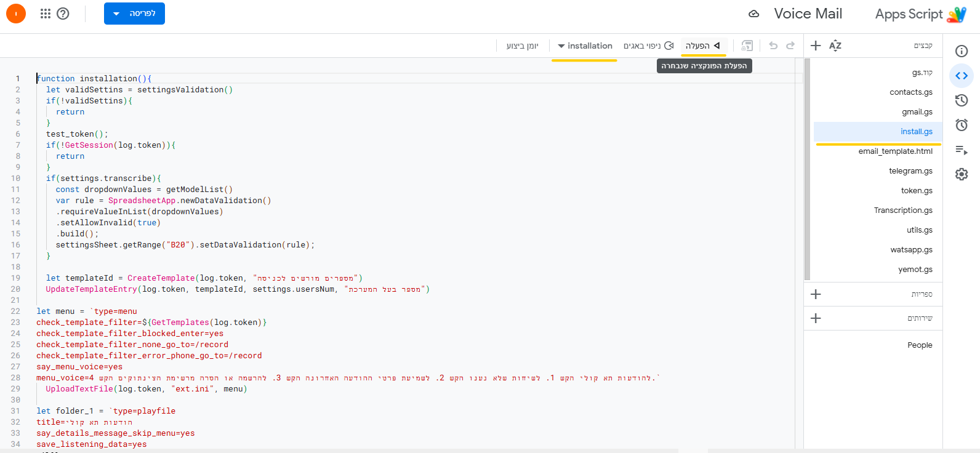This screenshot has width=980, height=453.
Task: Open Project Settings gear icon
Action: [x=962, y=174]
